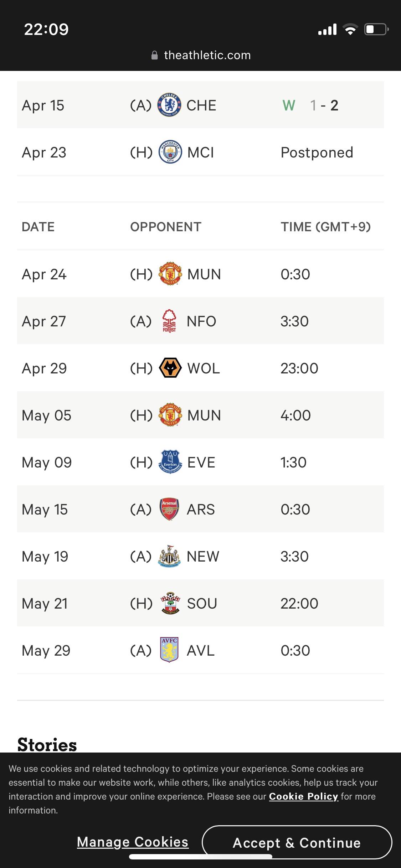Image resolution: width=401 pixels, height=868 pixels.
Task: Select the May 05 MUN fixture row
Action: [x=200, y=415]
